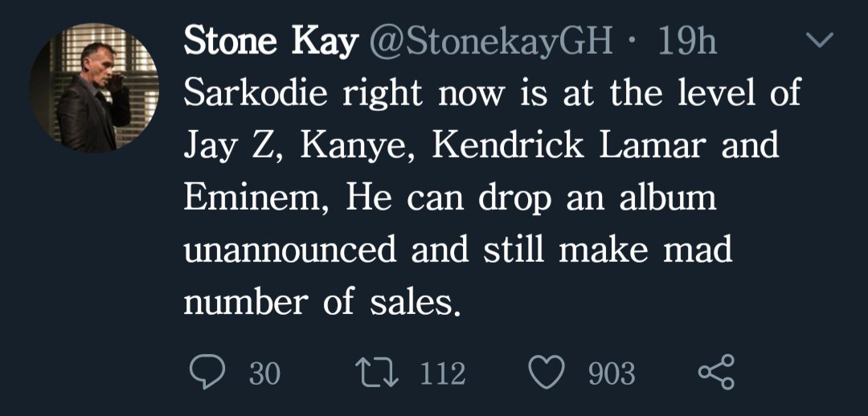868x416 pixels.
Task: Like the tweet with the heart icon
Action: [x=548, y=373]
